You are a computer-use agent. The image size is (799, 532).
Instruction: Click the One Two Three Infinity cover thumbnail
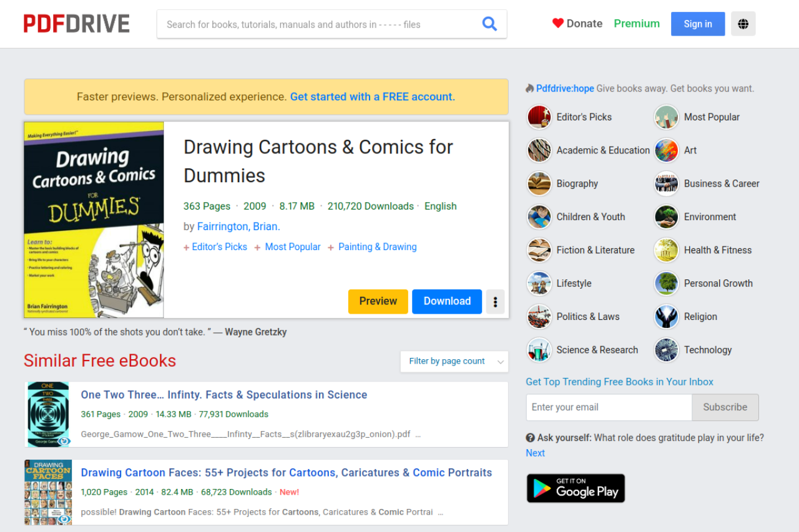[48, 415]
